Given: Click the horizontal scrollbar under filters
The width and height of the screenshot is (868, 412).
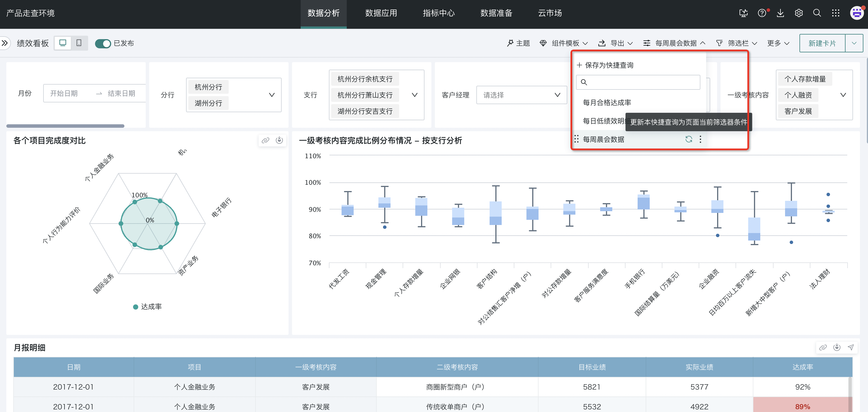Looking at the screenshot, I should (65, 126).
